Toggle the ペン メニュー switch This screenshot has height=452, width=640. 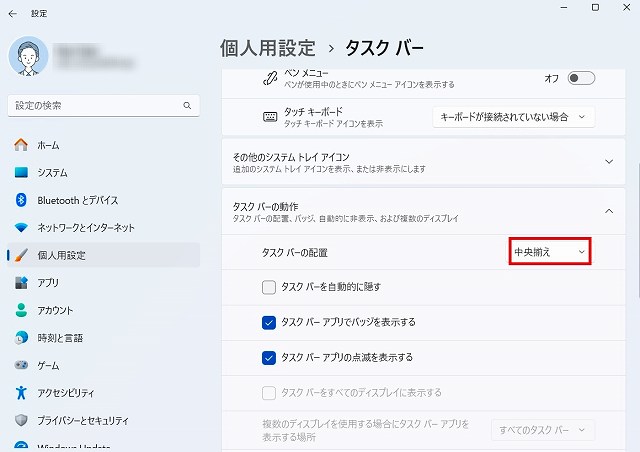point(581,78)
